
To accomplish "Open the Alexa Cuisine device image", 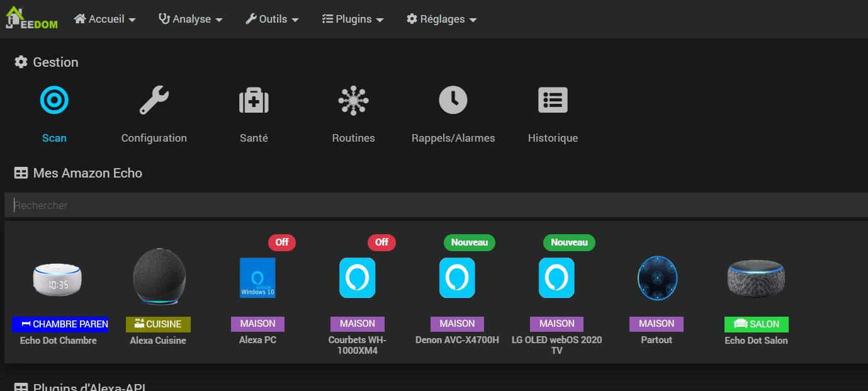I will click(159, 278).
